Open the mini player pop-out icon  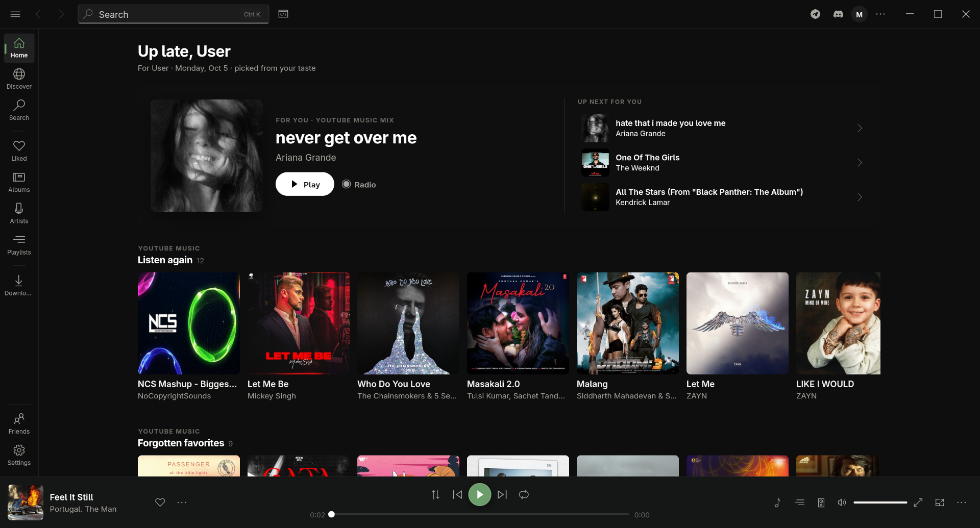pyautogui.click(x=940, y=502)
